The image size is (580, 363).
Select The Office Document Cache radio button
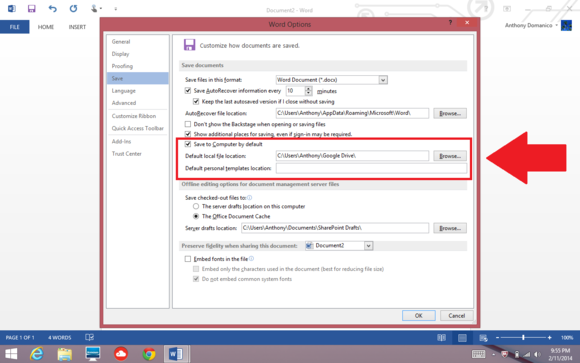[196, 216]
